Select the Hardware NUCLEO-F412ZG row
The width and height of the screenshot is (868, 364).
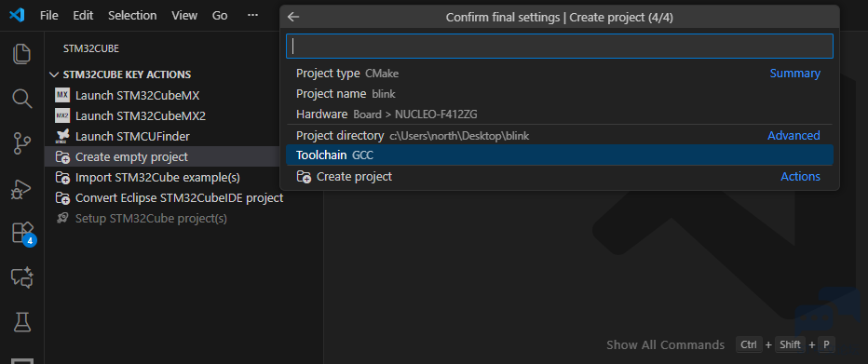(559, 115)
